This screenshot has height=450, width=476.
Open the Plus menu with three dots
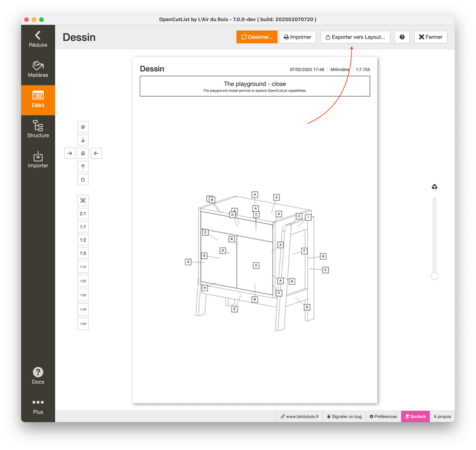coord(38,407)
